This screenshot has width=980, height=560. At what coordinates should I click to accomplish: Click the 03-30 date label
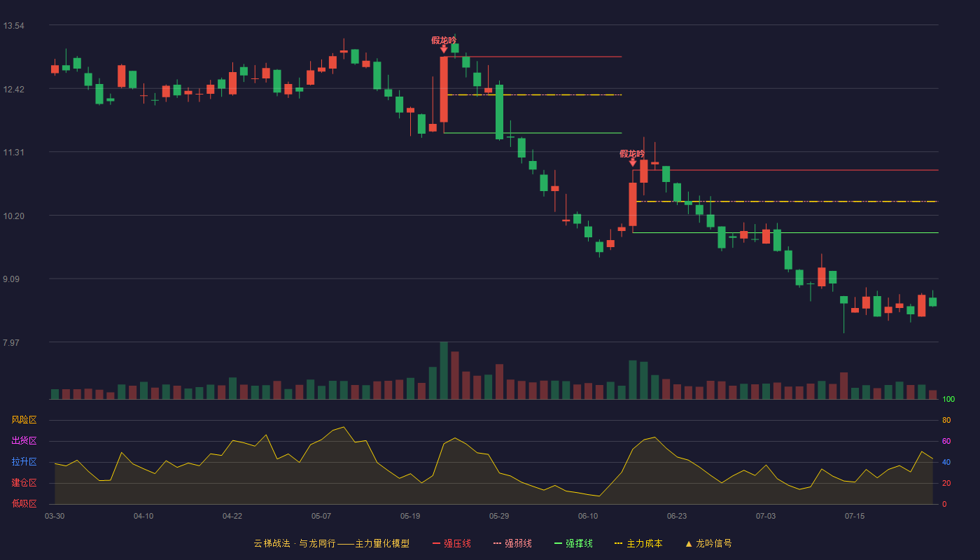(x=55, y=516)
